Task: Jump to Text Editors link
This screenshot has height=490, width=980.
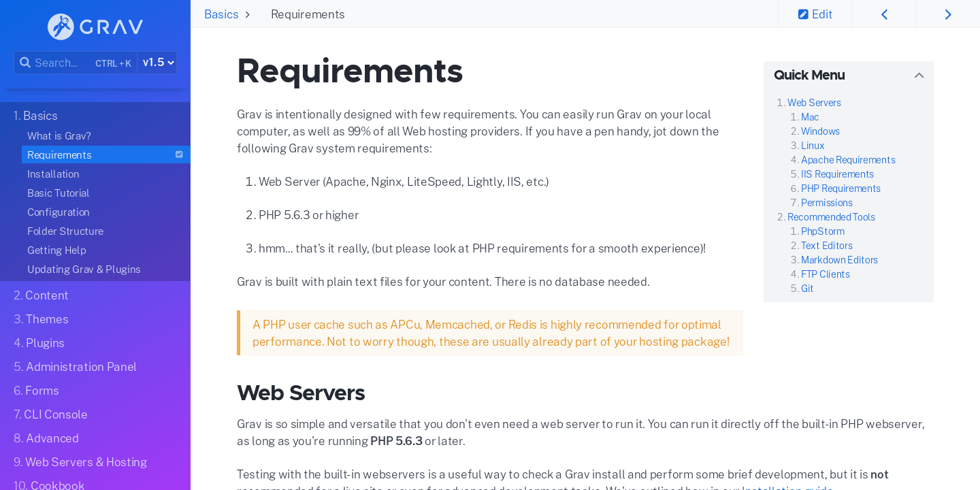Action: [827, 246]
